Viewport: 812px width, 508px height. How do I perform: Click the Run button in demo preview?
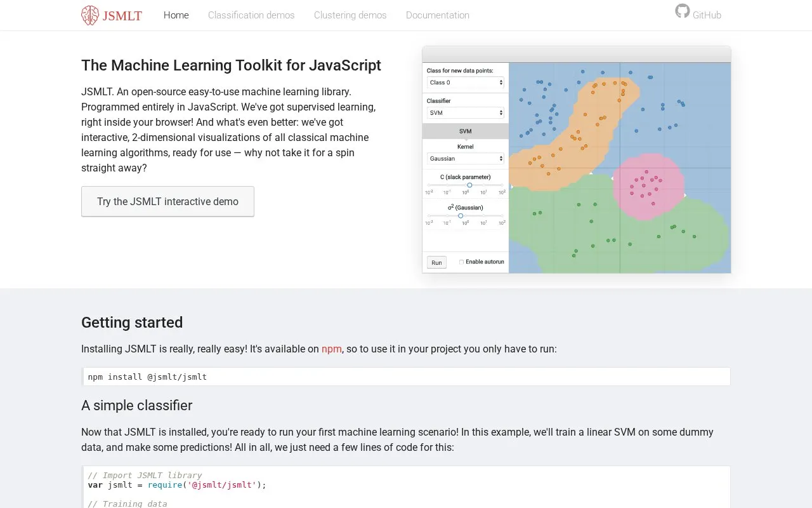436,262
